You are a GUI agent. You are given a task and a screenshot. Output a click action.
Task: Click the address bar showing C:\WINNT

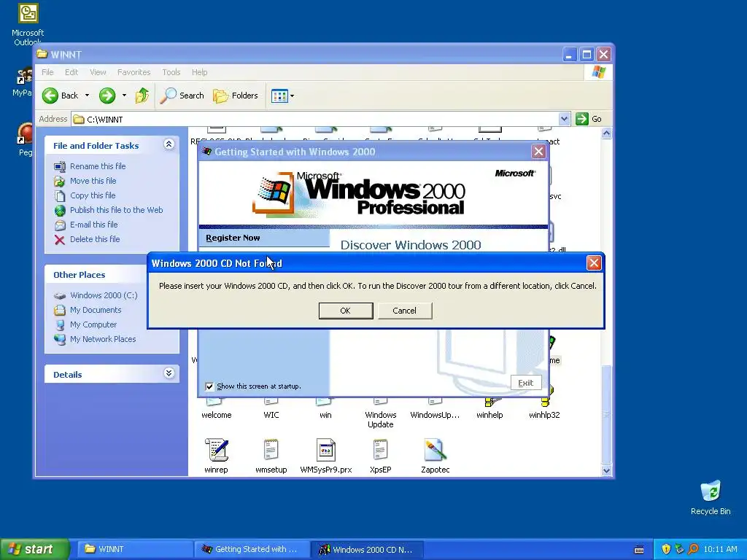(x=315, y=119)
